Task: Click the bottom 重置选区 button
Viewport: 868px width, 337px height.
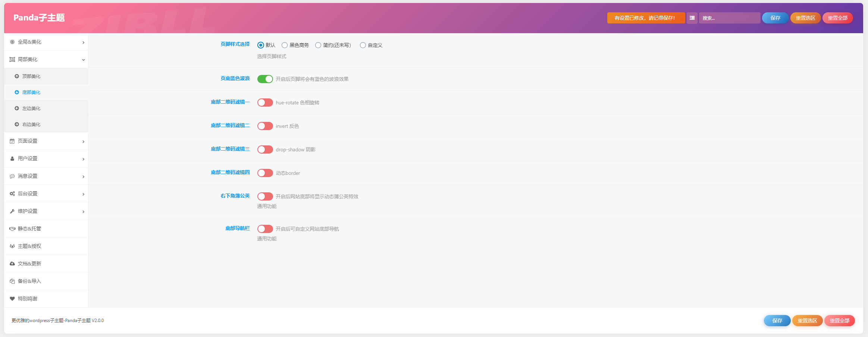Action: (807, 321)
